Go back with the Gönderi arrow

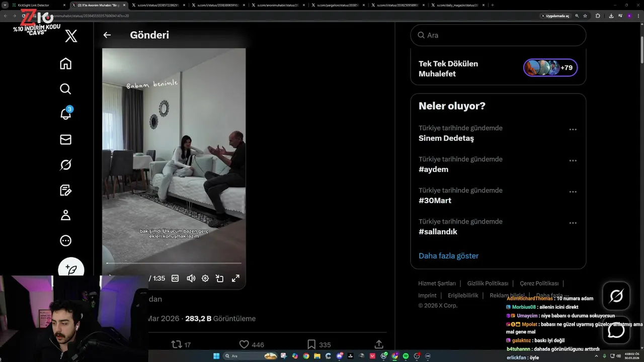pyautogui.click(x=107, y=35)
